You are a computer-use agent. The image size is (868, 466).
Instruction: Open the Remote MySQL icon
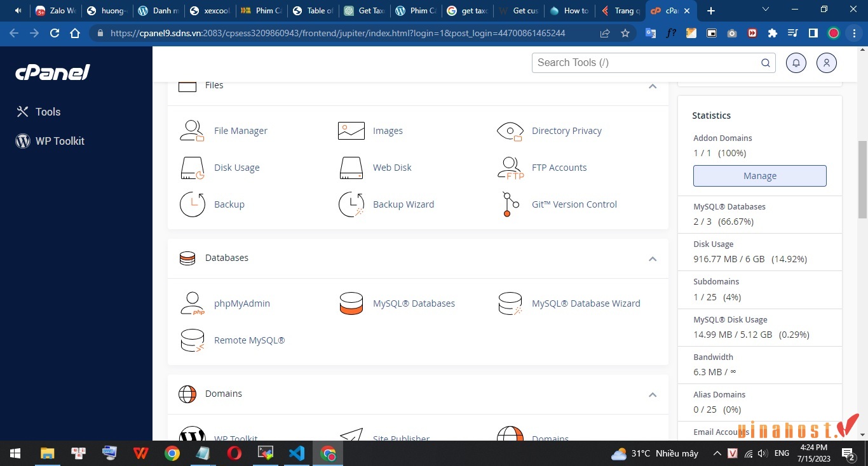point(192,340)
